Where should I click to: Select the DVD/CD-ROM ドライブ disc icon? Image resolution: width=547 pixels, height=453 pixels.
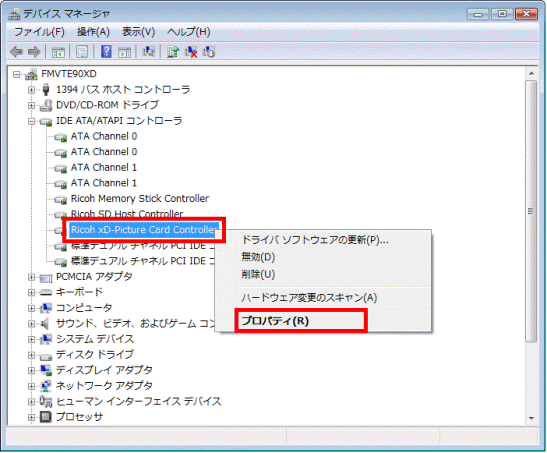point(46,105)
